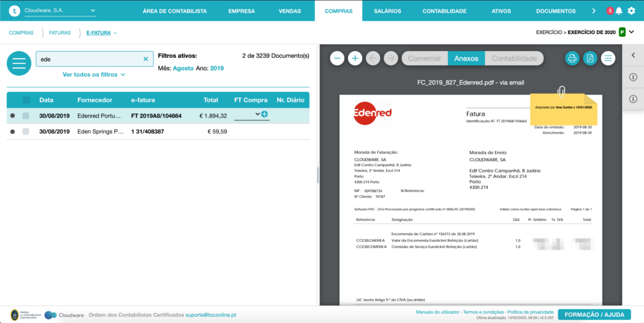This screenshot has width=644, height=323.
Task: Expand Ver todos os filtros
Action: coord(94,75)
